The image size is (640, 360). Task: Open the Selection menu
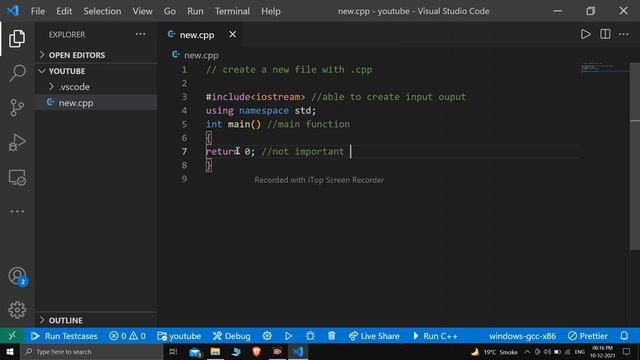102,11
